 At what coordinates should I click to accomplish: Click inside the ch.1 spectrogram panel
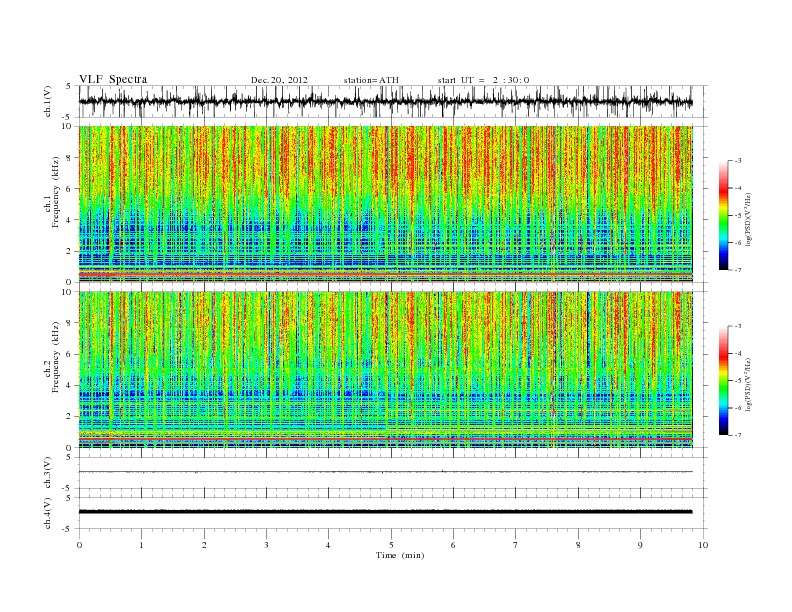click(385, 204)
